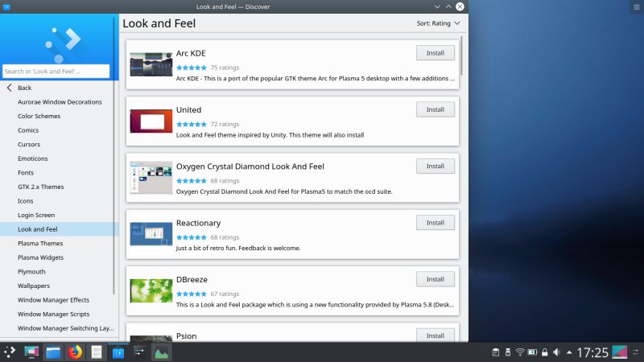
Task: Open the KDE application launcher
Action: tap(10, 352)
